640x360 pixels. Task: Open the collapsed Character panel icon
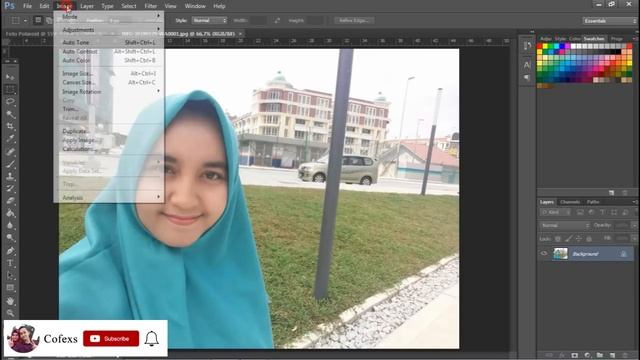527,65
